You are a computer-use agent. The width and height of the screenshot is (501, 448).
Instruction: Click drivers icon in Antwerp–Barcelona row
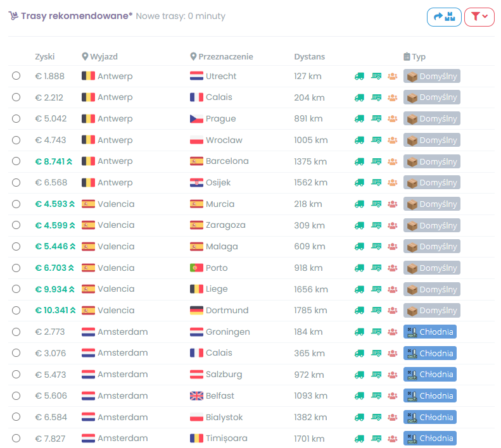click(x=392, y=161)
